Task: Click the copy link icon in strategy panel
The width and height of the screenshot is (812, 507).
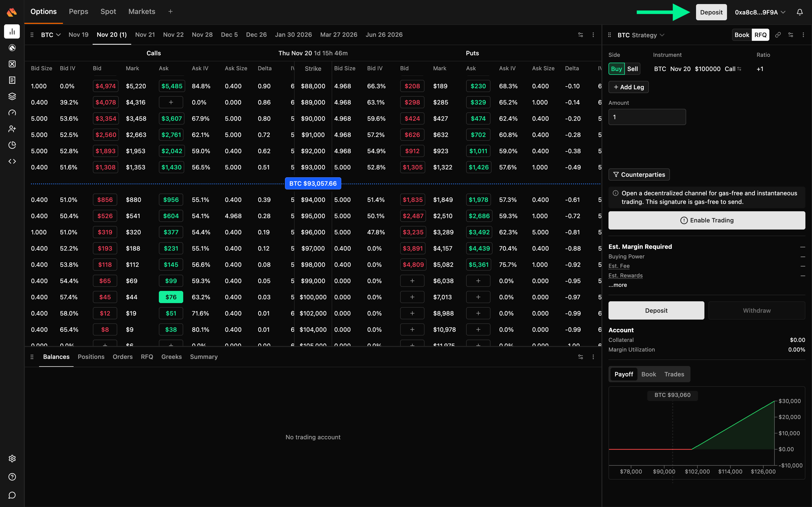Action: pyautogui.click(x=778, y=35)
